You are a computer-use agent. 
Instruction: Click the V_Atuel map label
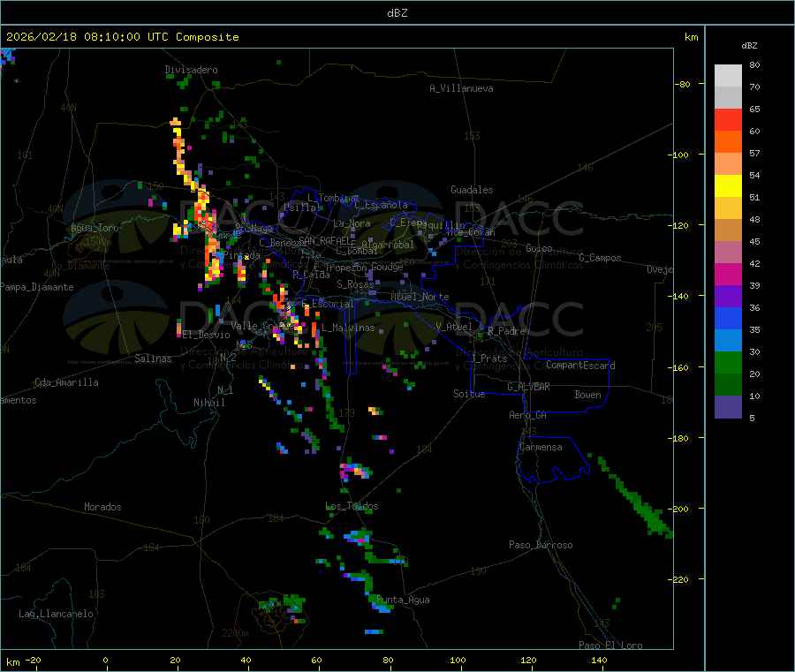coord(454,327)
